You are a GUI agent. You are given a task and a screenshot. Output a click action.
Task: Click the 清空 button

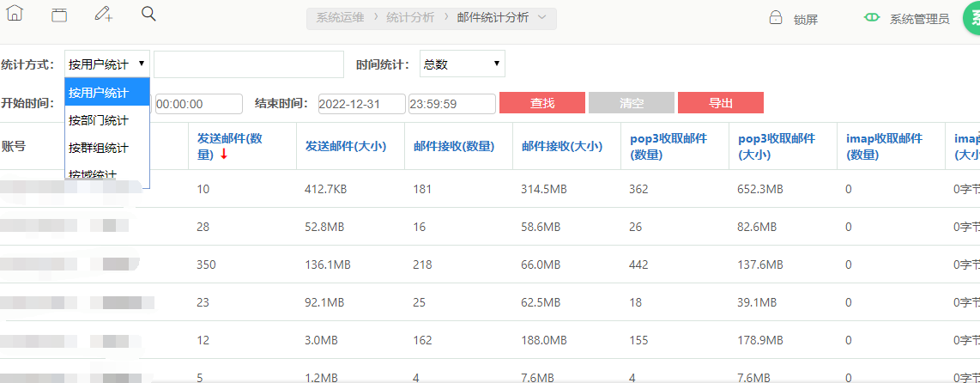(632, 103)
